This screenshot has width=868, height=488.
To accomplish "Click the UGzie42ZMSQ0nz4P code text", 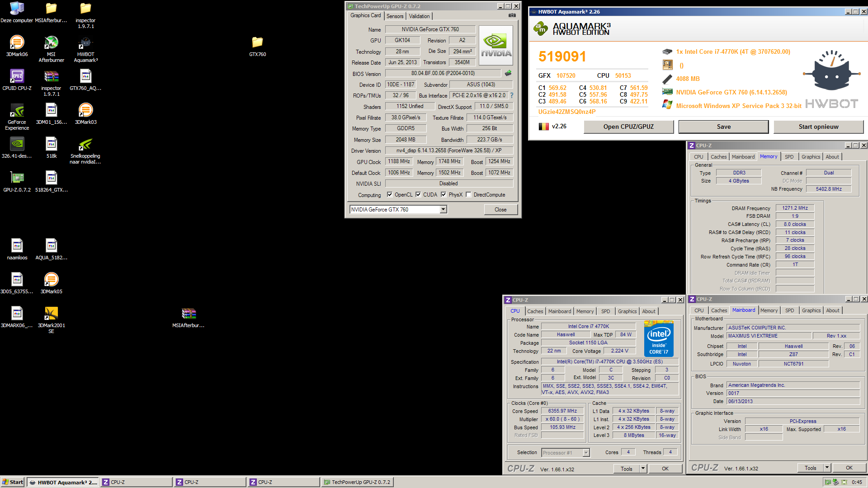I will click(566, 112).
